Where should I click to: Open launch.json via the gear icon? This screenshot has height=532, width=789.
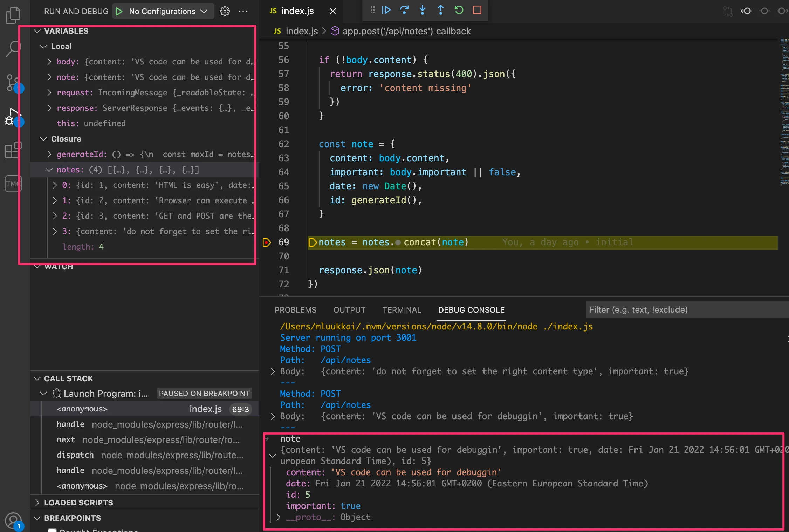(225, 11)
